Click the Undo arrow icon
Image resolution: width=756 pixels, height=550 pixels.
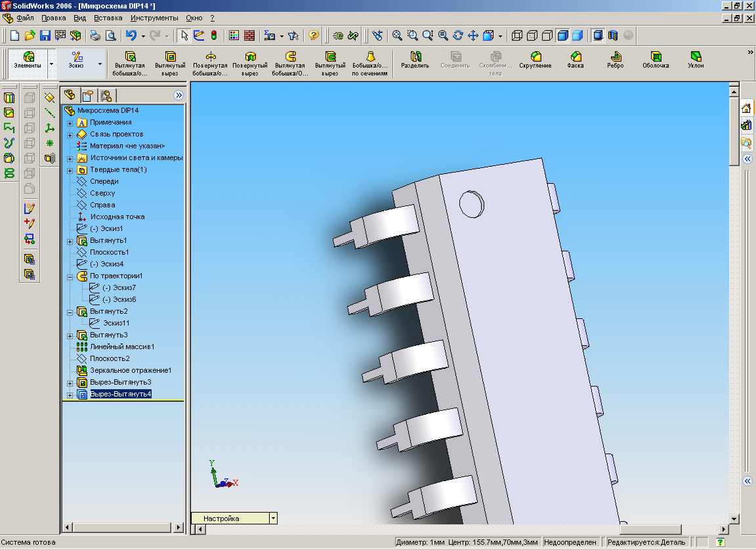coord(131,35)
